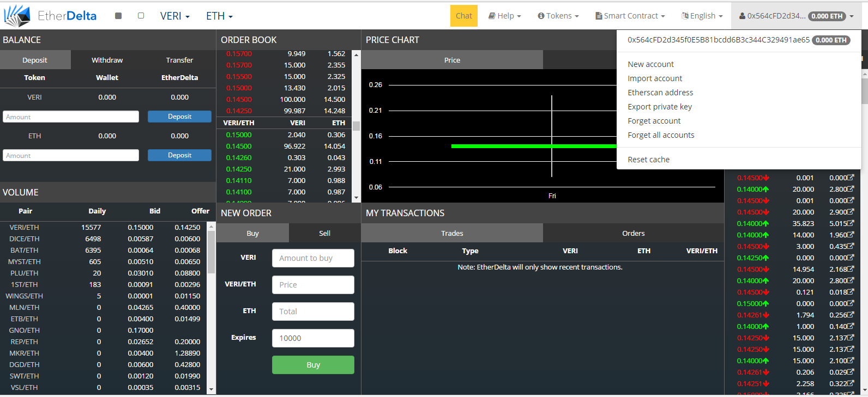Select the Price tab in Price Chart
The width and height of the screenshot is (868, 397).
pos(452,60)
